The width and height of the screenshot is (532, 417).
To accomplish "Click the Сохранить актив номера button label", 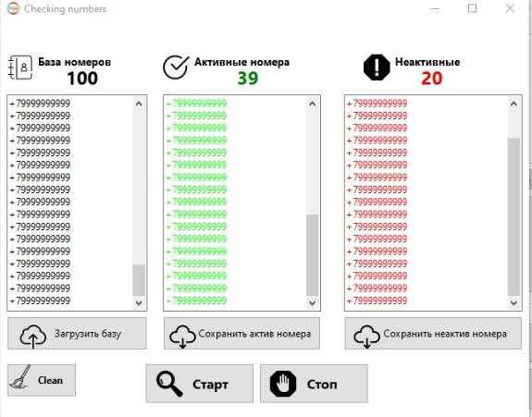I will tap(254, 334).
